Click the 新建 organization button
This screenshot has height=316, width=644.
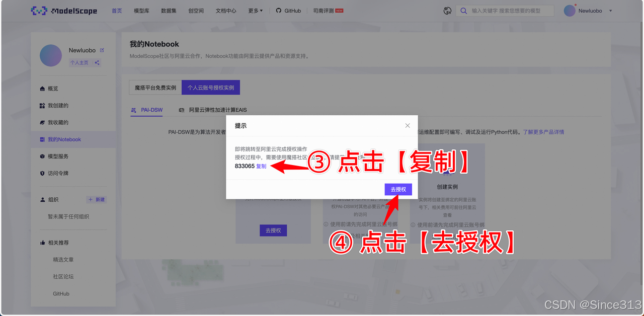click(97, 200)
